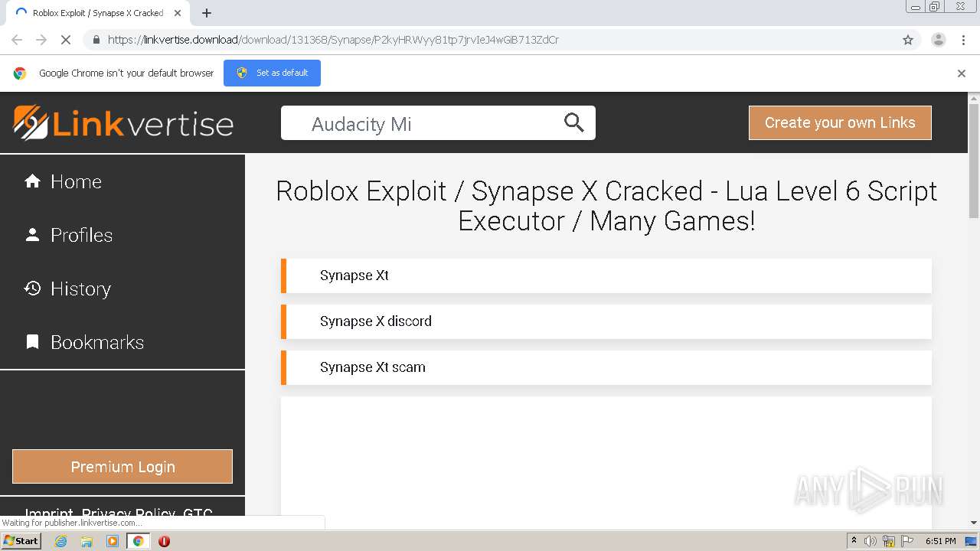
Task: Click the Create your own Links button
Action: (840, 122)
